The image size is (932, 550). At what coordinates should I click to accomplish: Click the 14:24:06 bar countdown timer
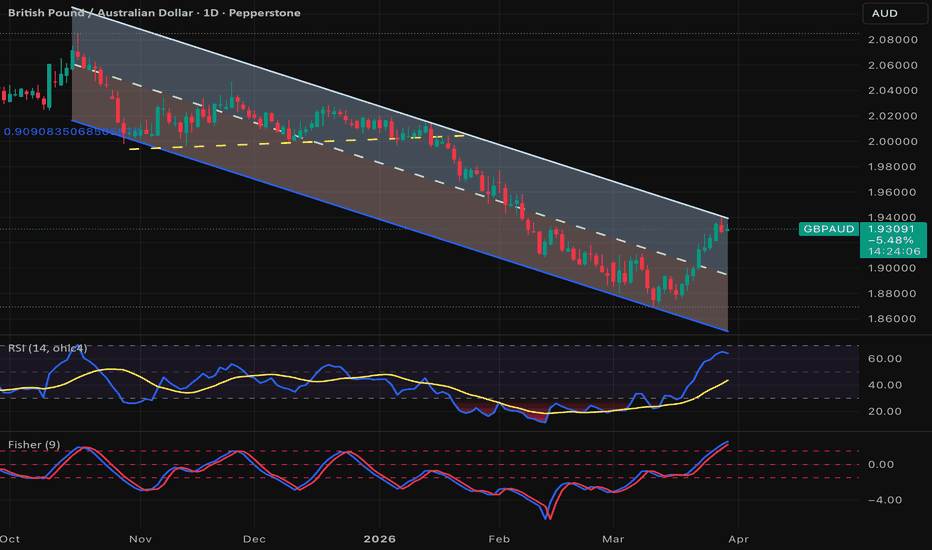894,252
